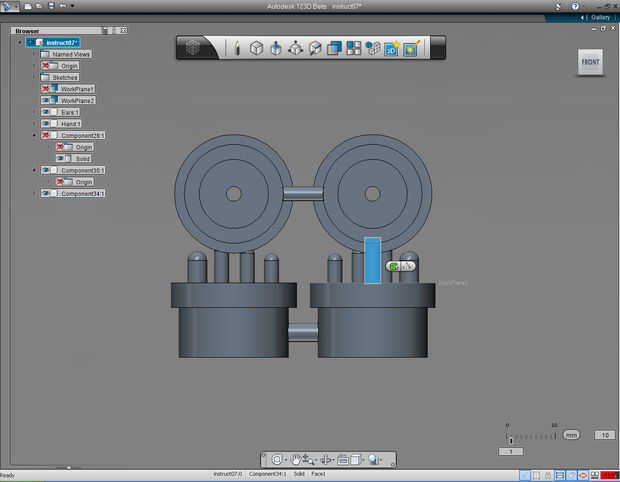The width and height of the screenshot is (620, 482).
Task: Select the Primitives box tool
Action: [x=256, y=48]
